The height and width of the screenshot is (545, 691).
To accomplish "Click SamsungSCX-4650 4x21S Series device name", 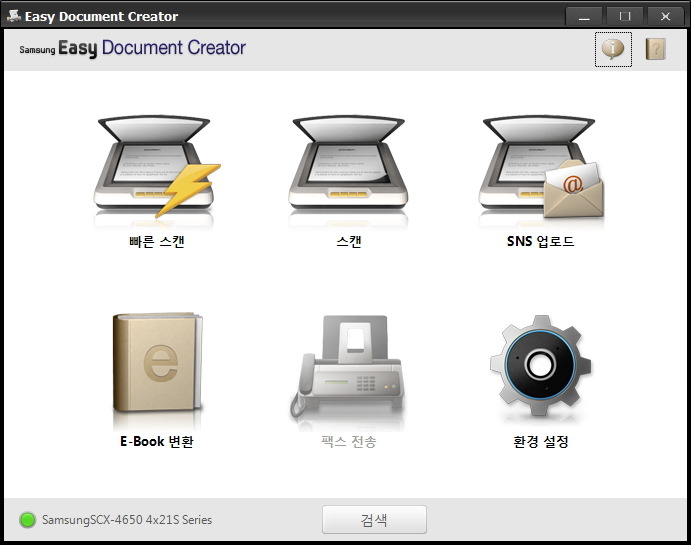I will (x=127, y=520).
